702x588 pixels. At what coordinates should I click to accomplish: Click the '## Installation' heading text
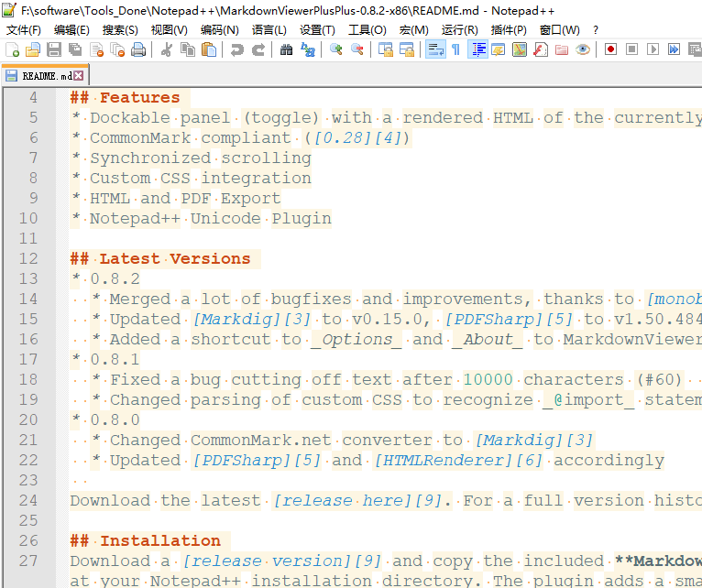click(x=146, y=540)
